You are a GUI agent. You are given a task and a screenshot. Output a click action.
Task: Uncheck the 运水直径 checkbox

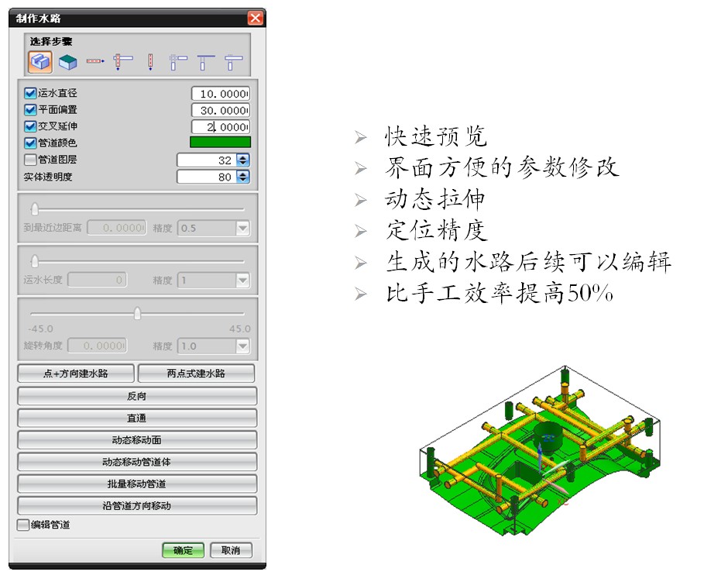30,93
